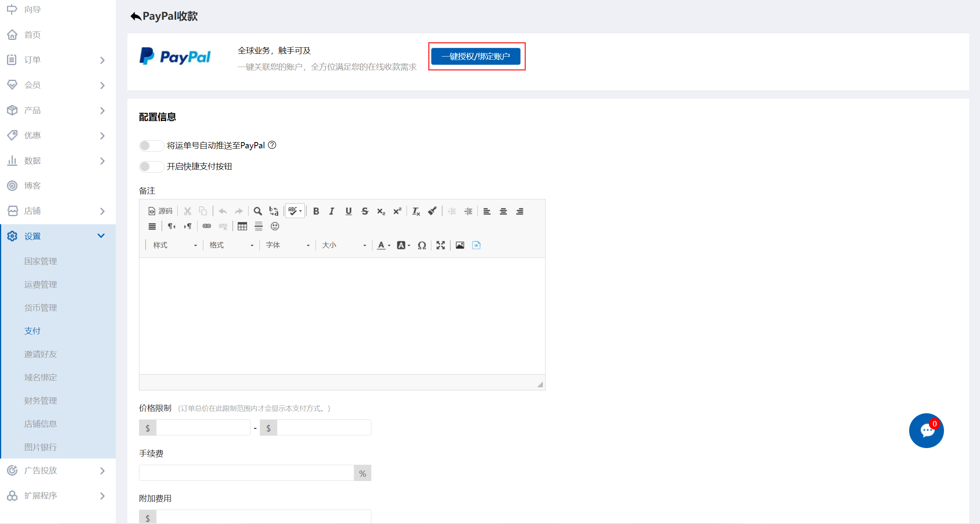Enable 开启快捷支付按钮 switch
Viewport: 980px width, 524px height.
(x=151, y=167)
